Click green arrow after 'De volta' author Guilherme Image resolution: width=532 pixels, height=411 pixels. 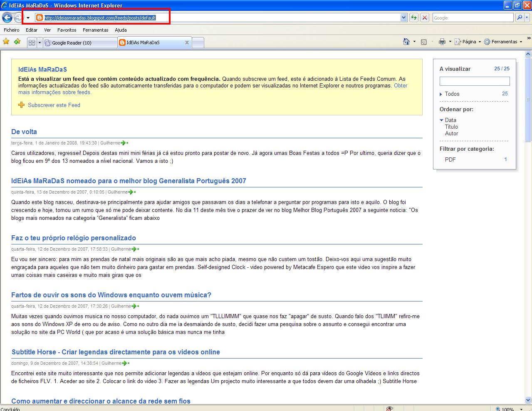pos(124,143)
